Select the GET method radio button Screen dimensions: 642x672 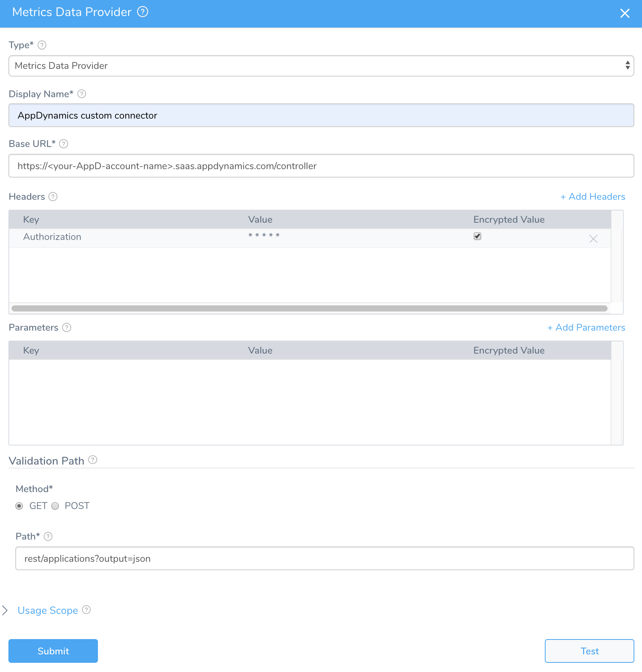tap(19, 506)
